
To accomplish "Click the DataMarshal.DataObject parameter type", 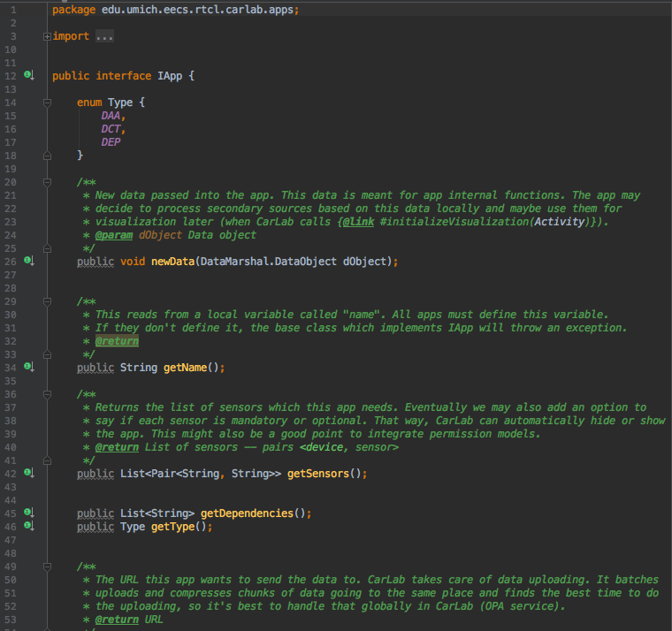I will (x=268, y=262).
